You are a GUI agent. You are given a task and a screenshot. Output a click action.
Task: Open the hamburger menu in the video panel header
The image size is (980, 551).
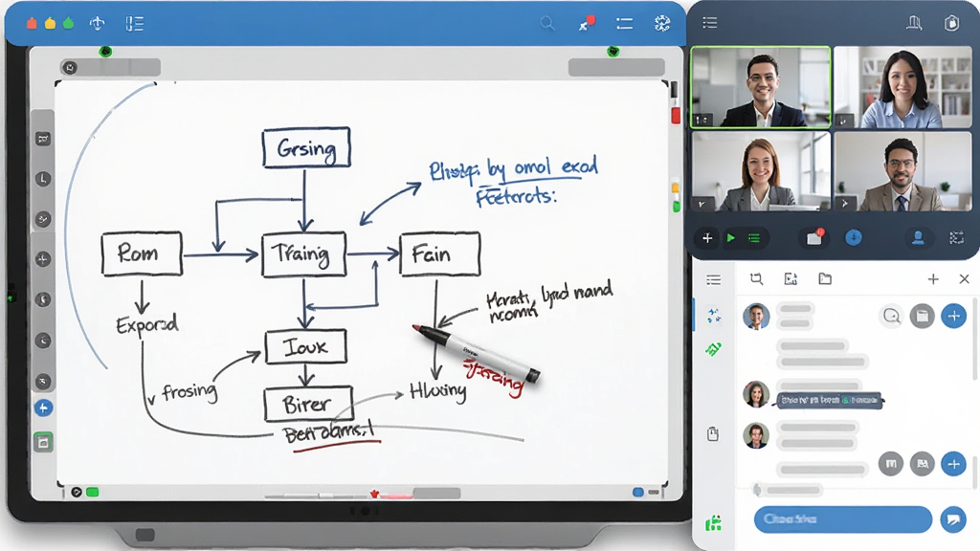pos(710,23)
